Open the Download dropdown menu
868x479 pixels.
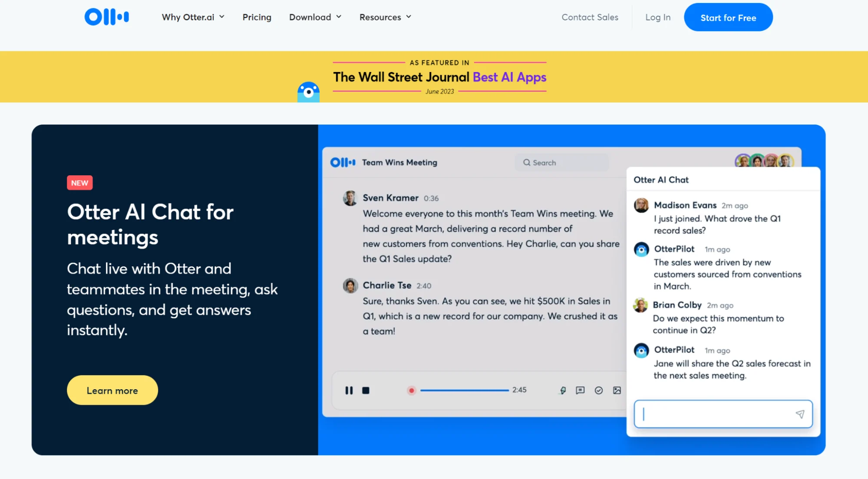click(315, 17)
